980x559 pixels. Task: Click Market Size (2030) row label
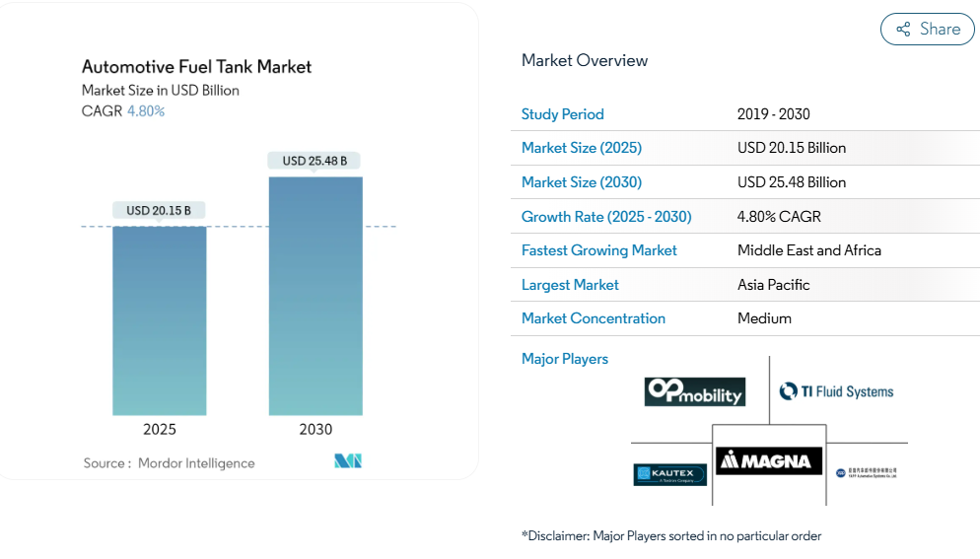tap(581, 182)
